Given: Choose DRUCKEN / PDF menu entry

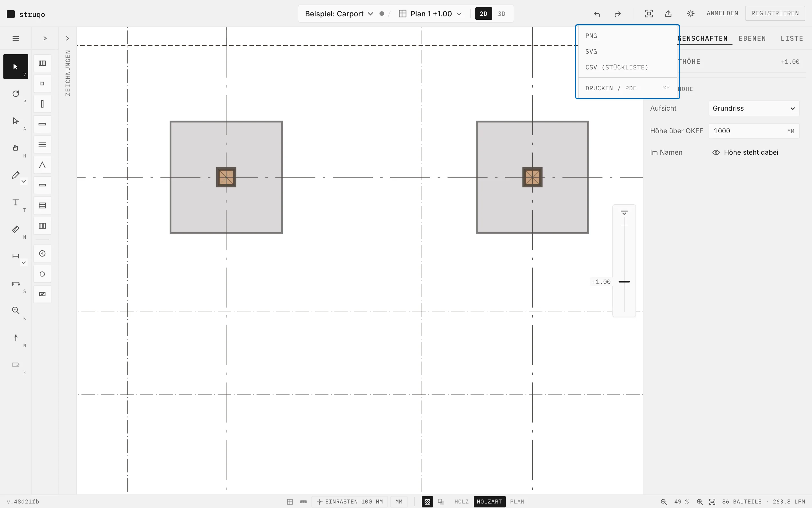Looking at the screenshot, I should click(627, 88).
